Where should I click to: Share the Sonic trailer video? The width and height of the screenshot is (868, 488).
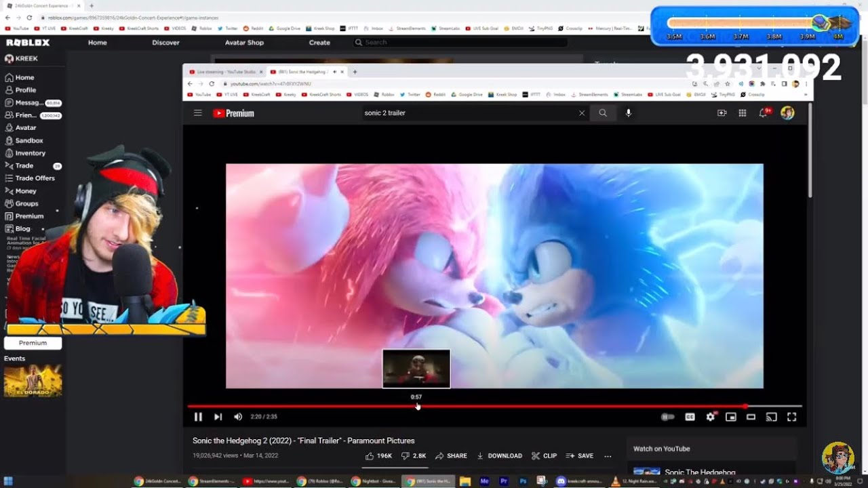tap(451, 456)
